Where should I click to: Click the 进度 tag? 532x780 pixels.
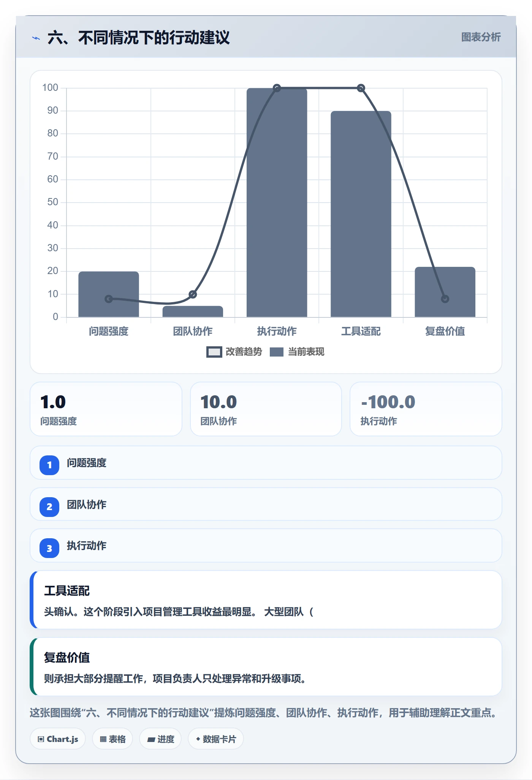(160, 739)
